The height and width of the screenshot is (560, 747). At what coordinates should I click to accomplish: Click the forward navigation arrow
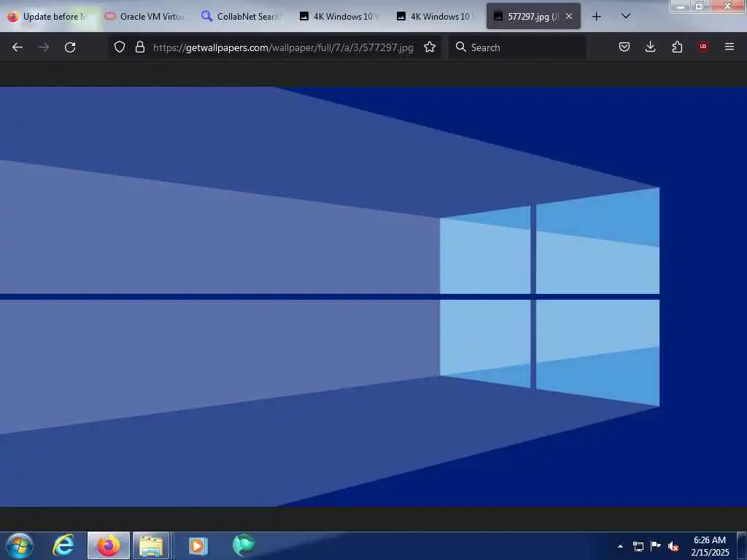[43, 47]
